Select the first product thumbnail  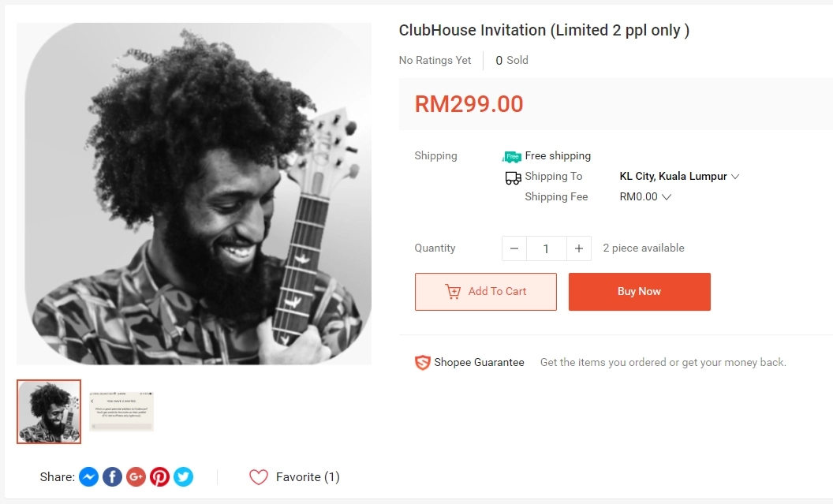pyautogui.click(x=49, y=412)
